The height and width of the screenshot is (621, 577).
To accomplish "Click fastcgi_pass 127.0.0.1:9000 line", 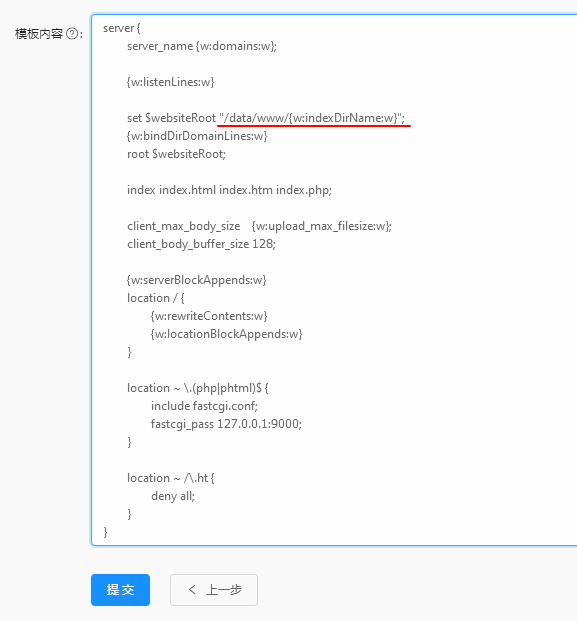I will click(x=226, y=424).
